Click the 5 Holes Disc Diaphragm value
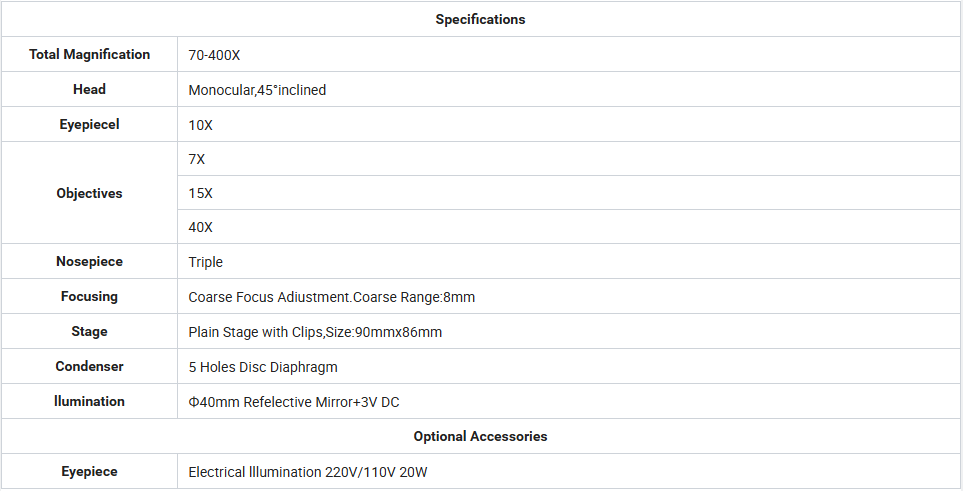 tap(263, 367)
